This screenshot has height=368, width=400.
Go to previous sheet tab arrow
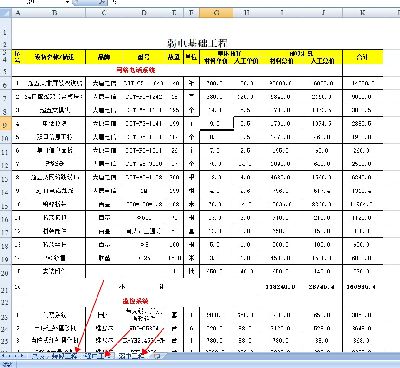9,356
